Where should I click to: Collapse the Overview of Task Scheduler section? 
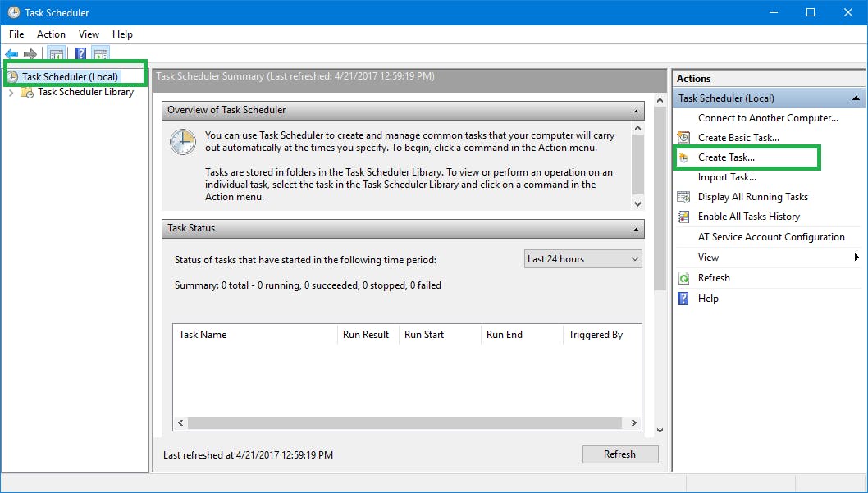pyautogui.click(x=636, y=111)
